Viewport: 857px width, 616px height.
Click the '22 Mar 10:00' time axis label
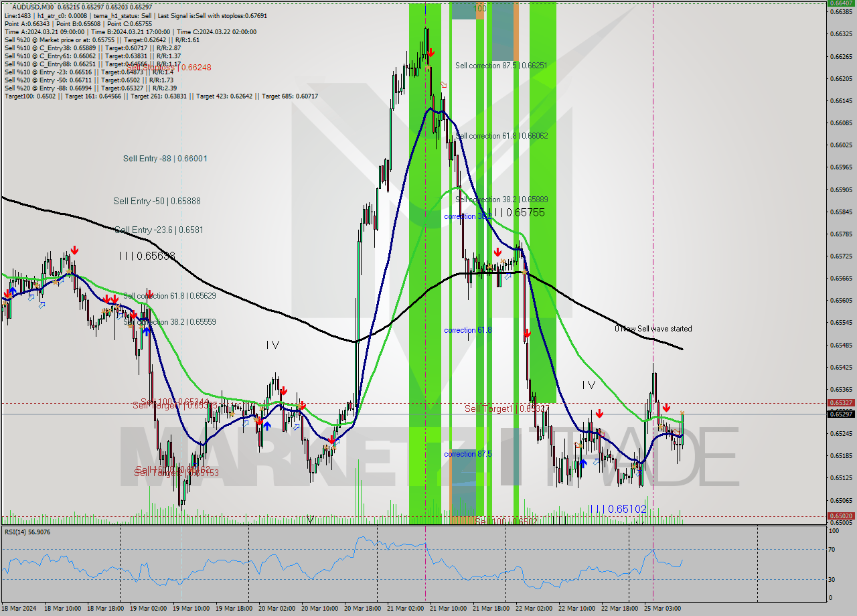576,608
